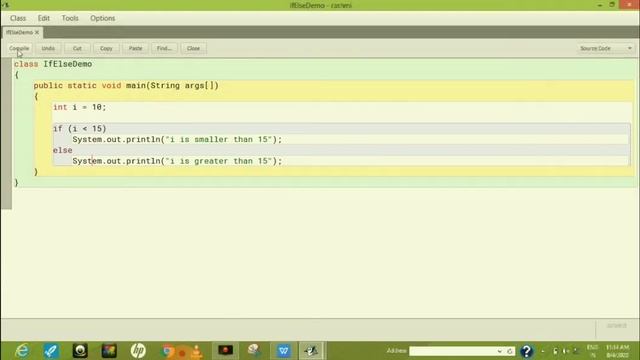Click the println 'i is greater than 15' line
The image size is (640, 360).
point(177,161)
